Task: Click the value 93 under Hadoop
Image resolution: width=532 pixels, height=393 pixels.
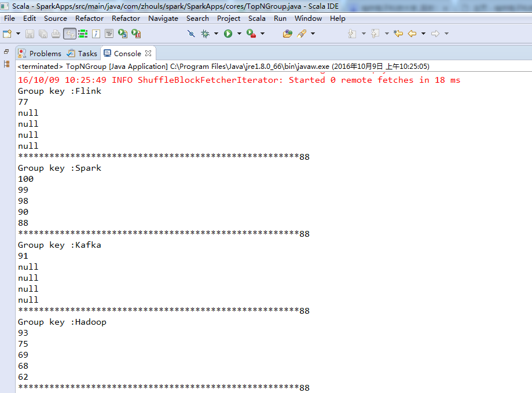Action: pyautogui.click(x=23, y=333)
